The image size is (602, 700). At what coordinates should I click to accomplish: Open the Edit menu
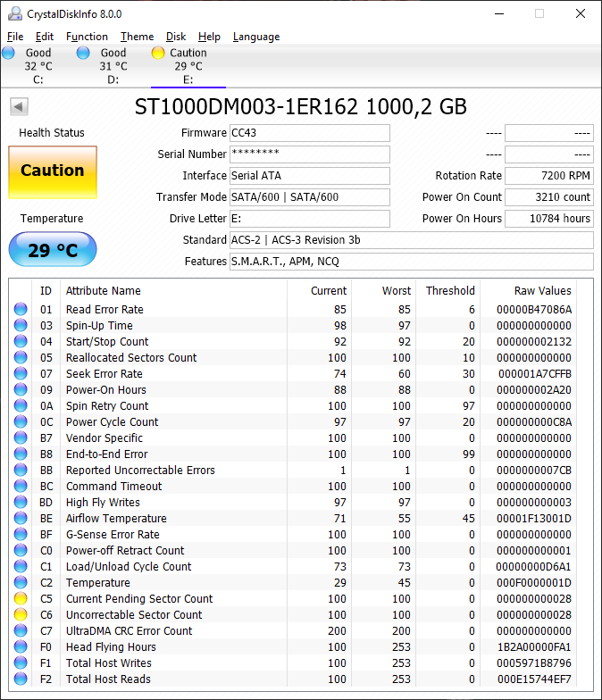(x=45, y=37)
